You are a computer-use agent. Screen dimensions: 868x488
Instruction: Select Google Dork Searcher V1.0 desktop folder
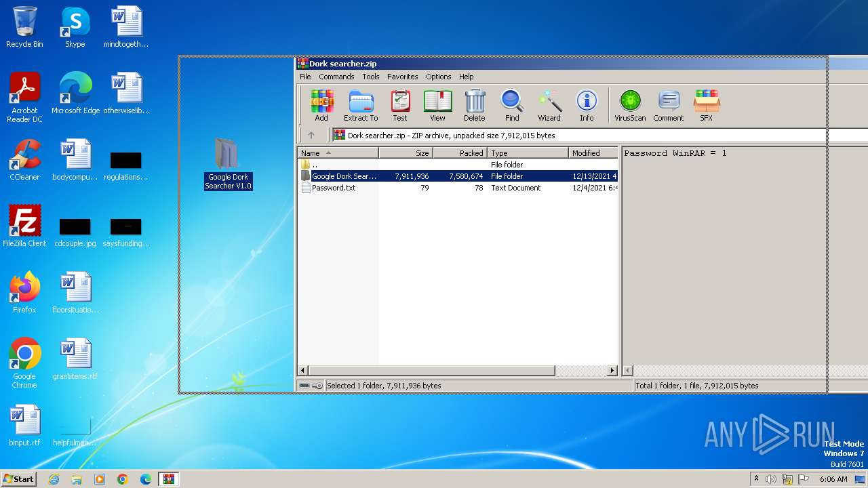[x=229, y=163]
